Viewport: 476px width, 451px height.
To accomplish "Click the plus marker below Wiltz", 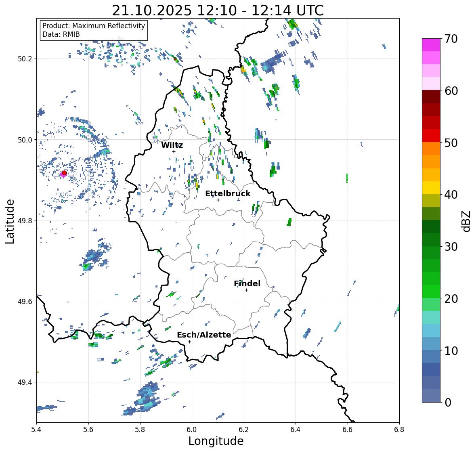I will click(174, 151).
